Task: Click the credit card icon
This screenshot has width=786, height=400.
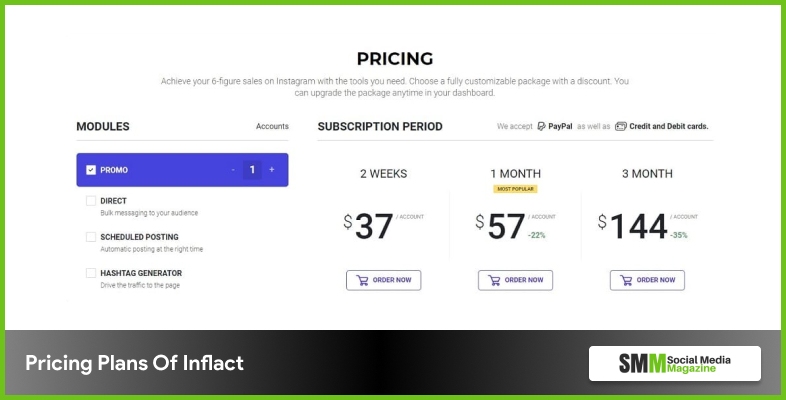Action: [x=621, y=127]
